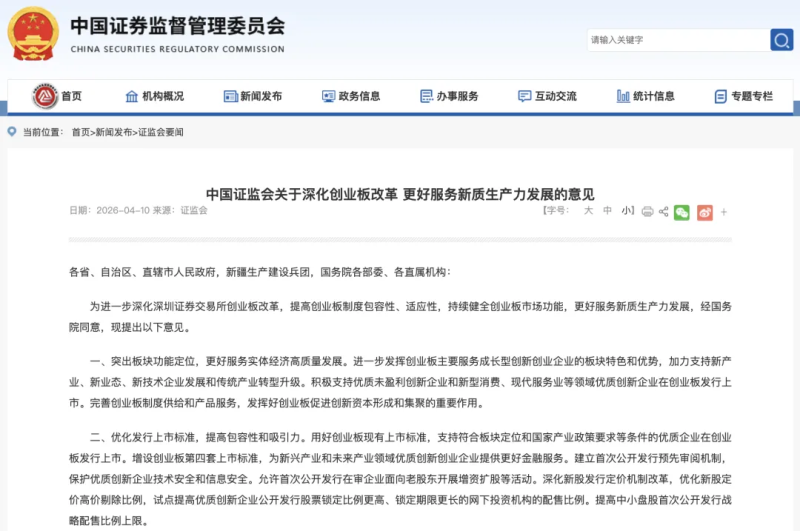Open the 互动交流 menu item
This screenshot has width=800, height=531.
pos(556,96)
